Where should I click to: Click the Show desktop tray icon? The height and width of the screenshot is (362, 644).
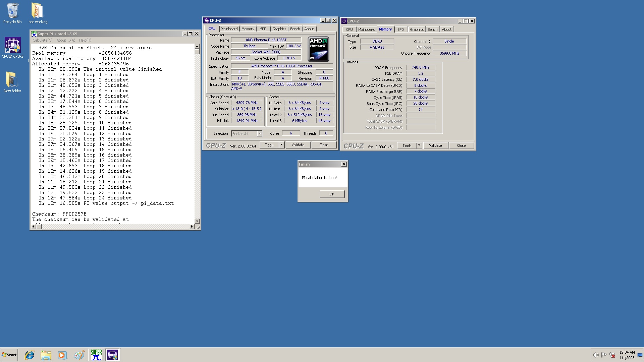pos(640,355)
